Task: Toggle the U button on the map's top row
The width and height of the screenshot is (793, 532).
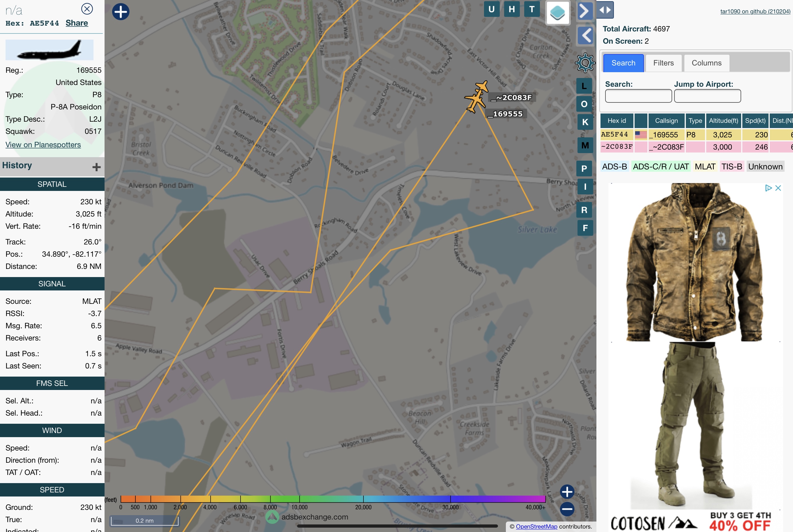Action: [491, 10]
